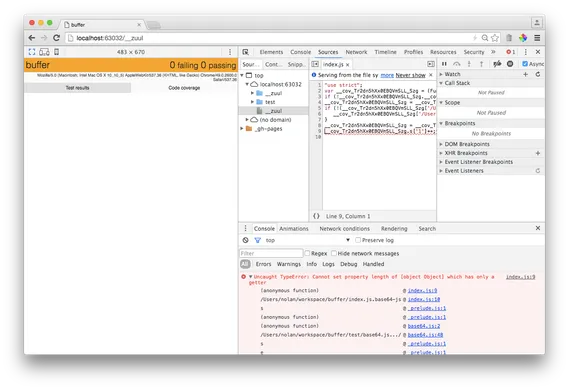The width and height of the screenshot is (570, 390).
Task: Pretty print source with braces icon
Action: (x=316, y=216)
